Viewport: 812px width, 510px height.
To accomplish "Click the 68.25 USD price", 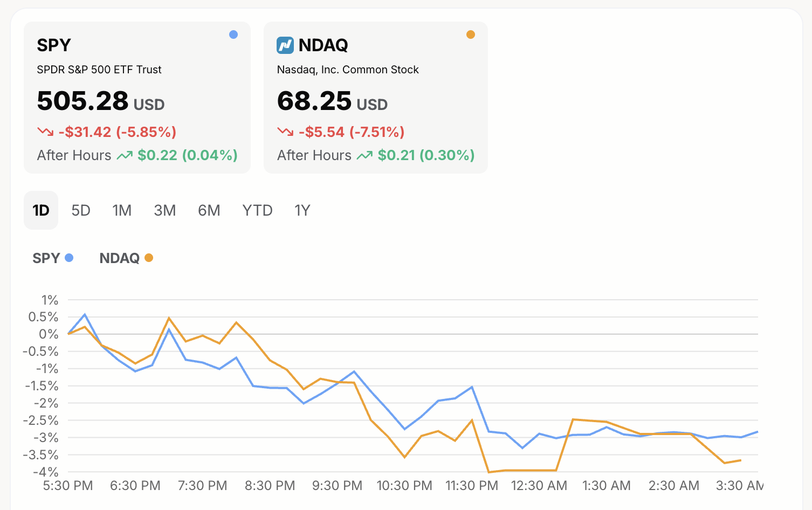I will click(332, 101).
